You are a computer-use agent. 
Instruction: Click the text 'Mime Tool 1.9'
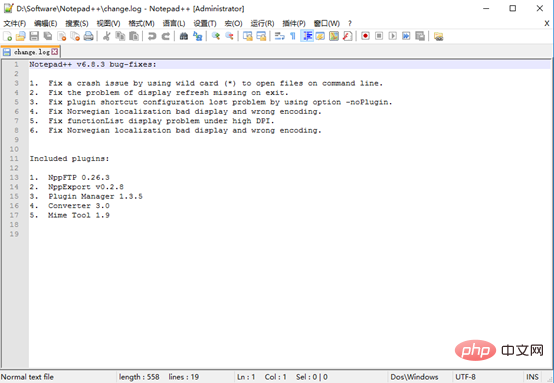click(x=79, y=215)
